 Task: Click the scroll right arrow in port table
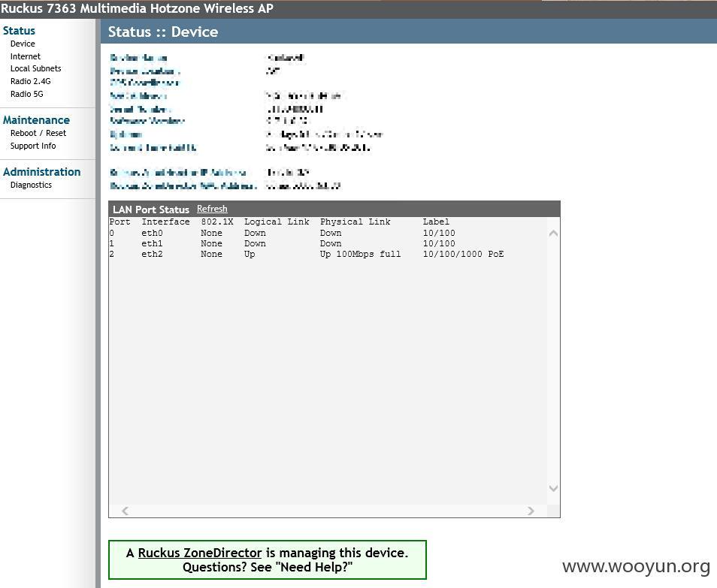[x=531, y=511]
